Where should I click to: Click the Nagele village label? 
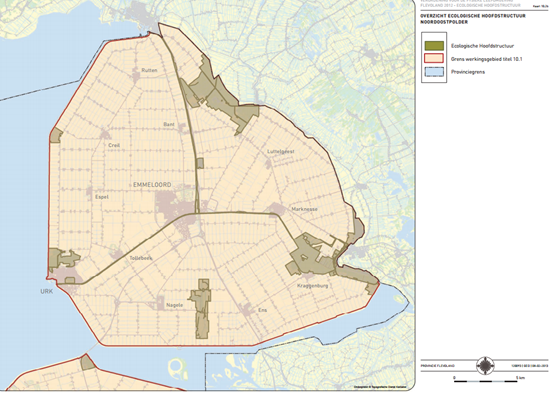(175, 305)
